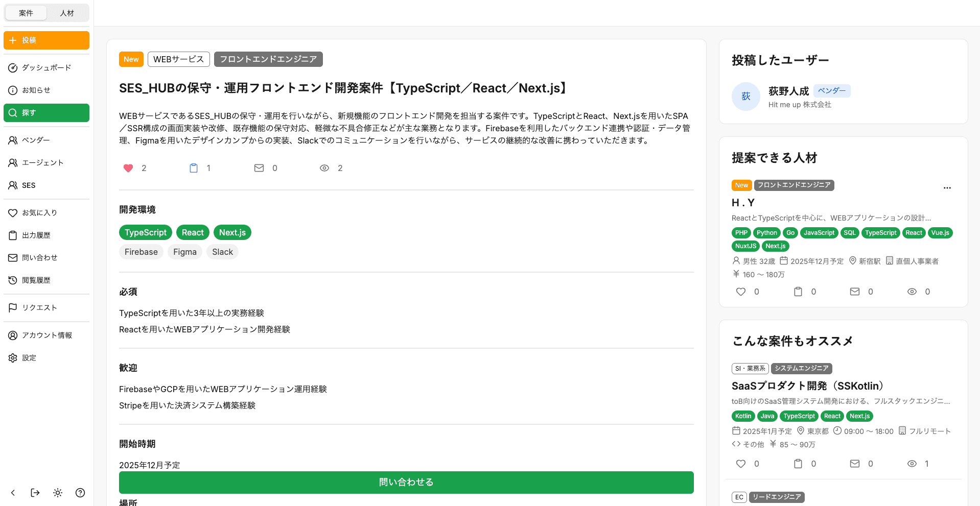
Task: Collapse sidebar with left chevron
Action: [x=13, y=493]
